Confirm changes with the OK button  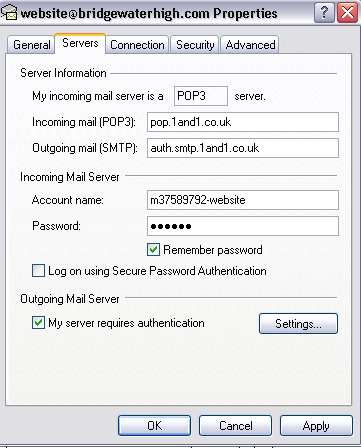click(x=154, y=425)
